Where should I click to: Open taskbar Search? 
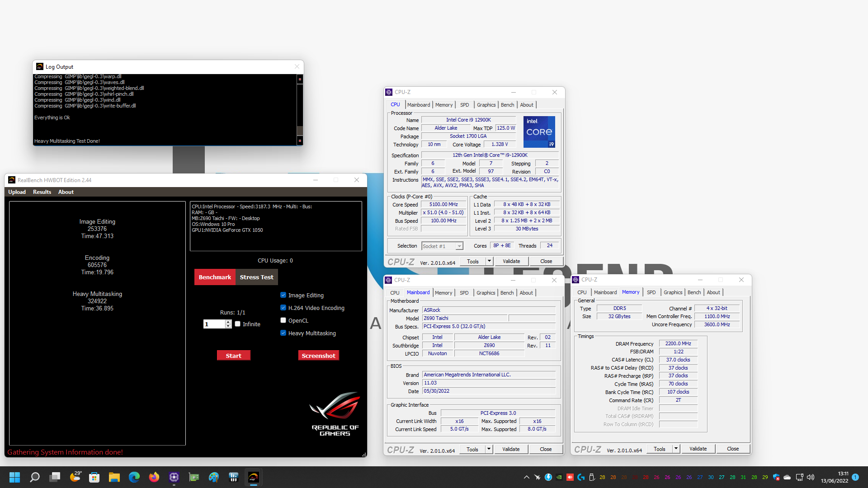coord(35,477)
